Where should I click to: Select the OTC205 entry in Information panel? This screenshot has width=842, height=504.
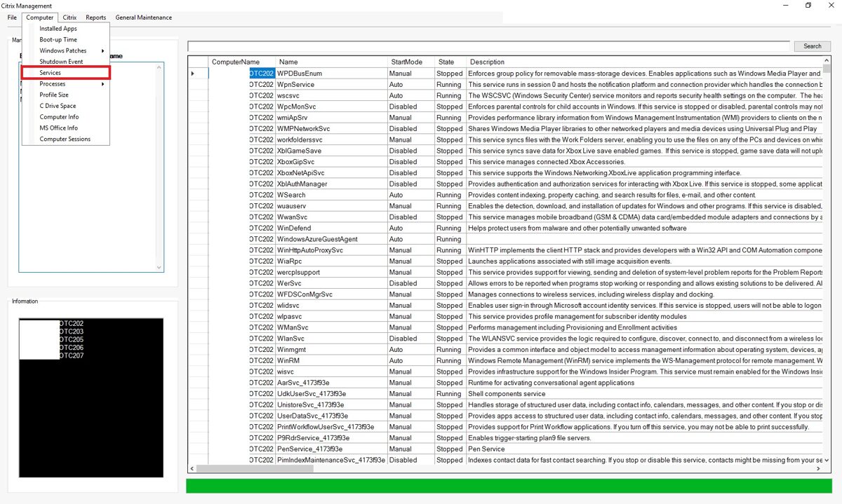click(x=72, y=340)
